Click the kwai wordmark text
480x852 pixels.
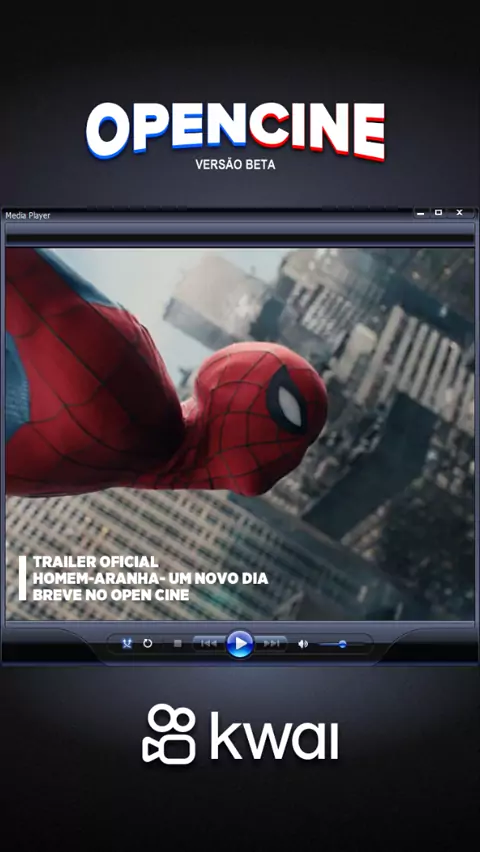click(274, 736)
